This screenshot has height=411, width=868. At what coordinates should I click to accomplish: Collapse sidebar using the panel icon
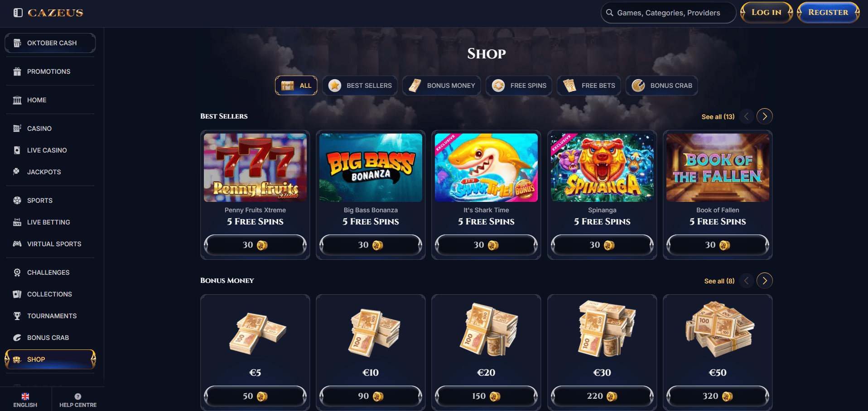click(18, 13)
